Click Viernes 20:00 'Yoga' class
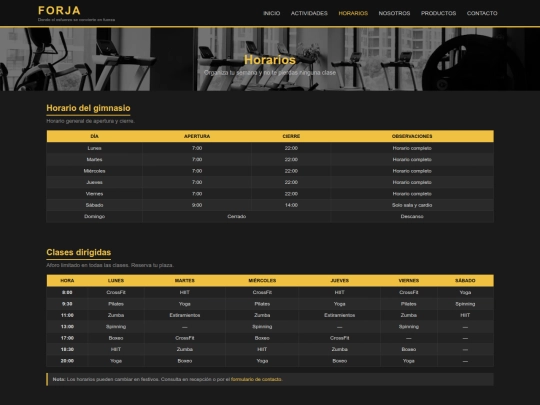540x405 pixels. click(x=409, y=361)
